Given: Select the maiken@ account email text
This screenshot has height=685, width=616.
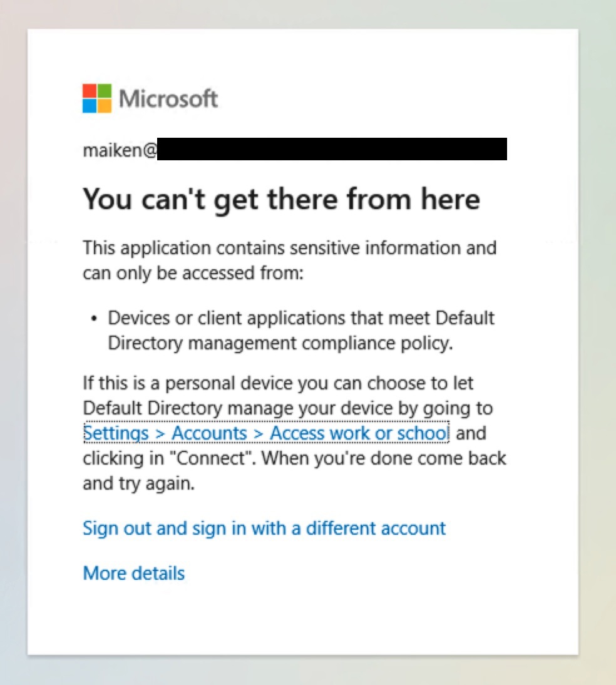Looking at the screenshot, I should point(120,150).
